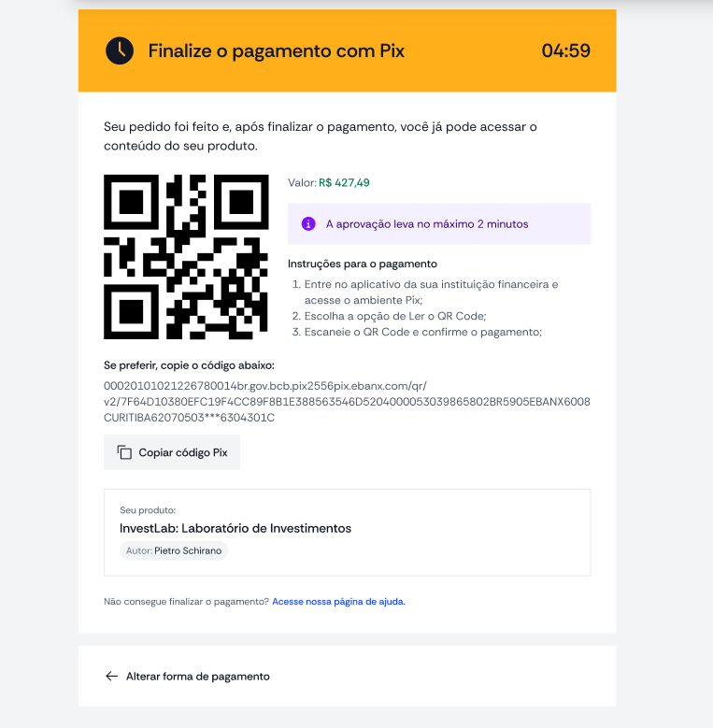Open Acesse nossa página de ajuda link
The width and height of the screenshot is (713, 728).
[x=338, y=601]
